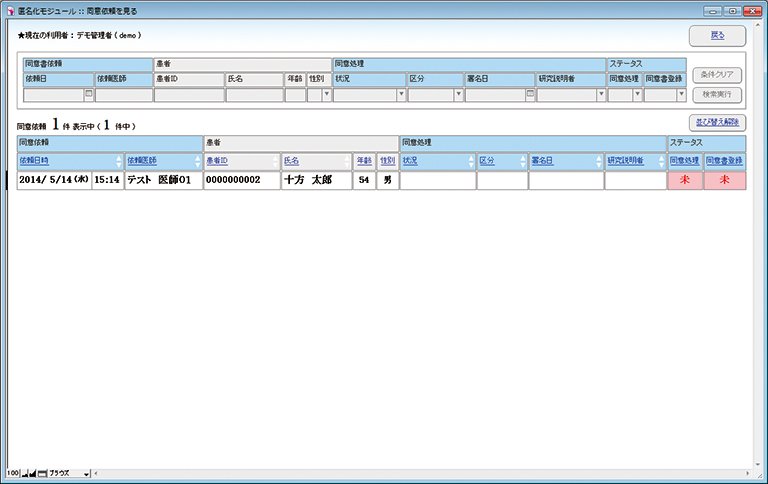Click sort arrows beside 依頼日時 column header
The width and height of the screenshot is (768, 484).
tap(119, 161)
